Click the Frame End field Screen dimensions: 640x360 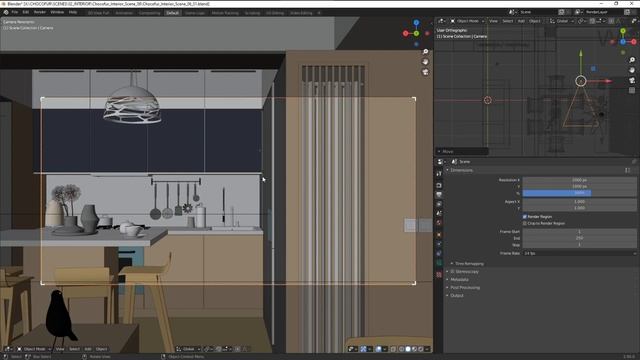(x=580, y=238)
